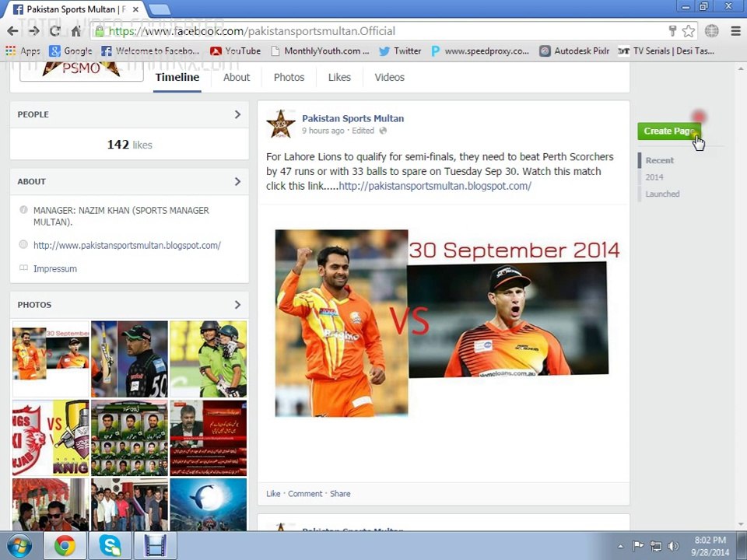Viewport: 747px width, 560px height.
Task: Open the Twitter bookmark
Action: pos(400,51)
